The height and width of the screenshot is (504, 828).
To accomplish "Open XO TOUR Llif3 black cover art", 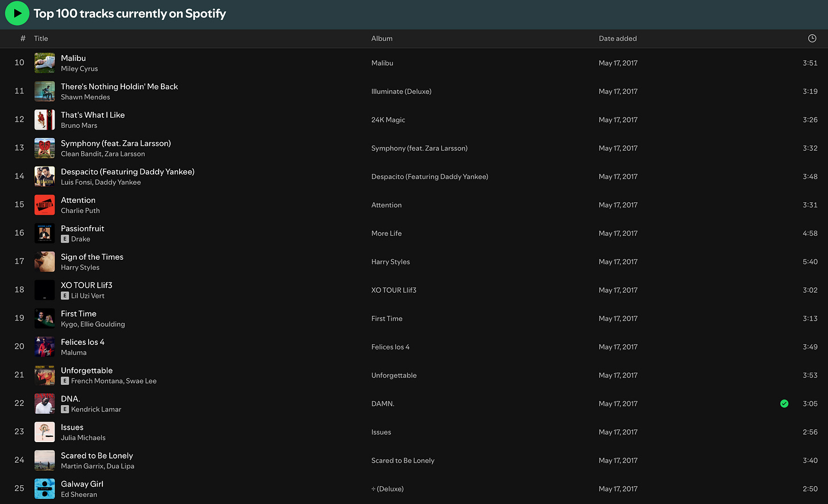I will click(x=45, y=290).
